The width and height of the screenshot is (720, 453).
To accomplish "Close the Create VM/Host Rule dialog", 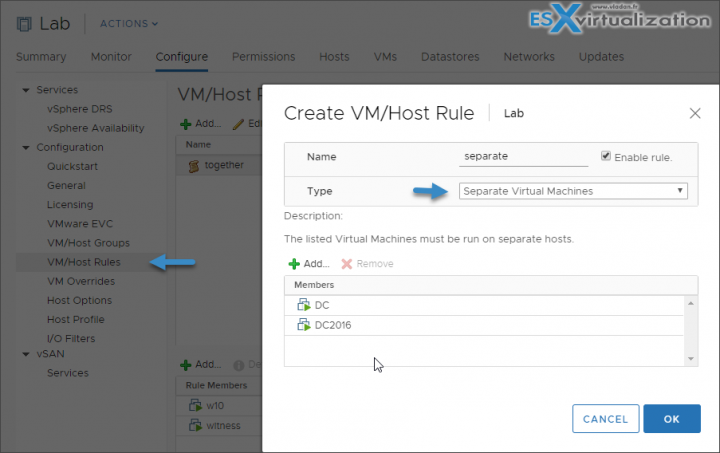I will click(x=695, y=114).
